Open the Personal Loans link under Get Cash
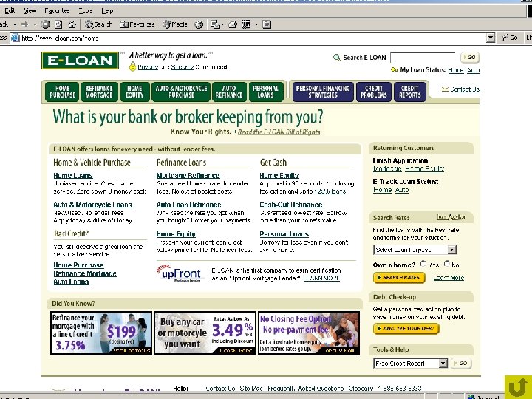 [x=284, y=234]
